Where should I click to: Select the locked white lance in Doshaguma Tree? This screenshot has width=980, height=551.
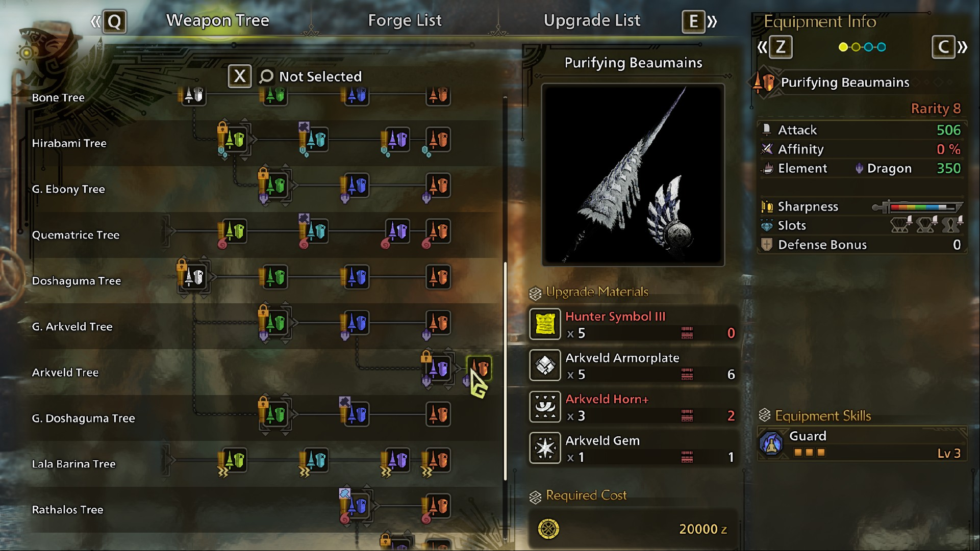(x=194, y=277)
